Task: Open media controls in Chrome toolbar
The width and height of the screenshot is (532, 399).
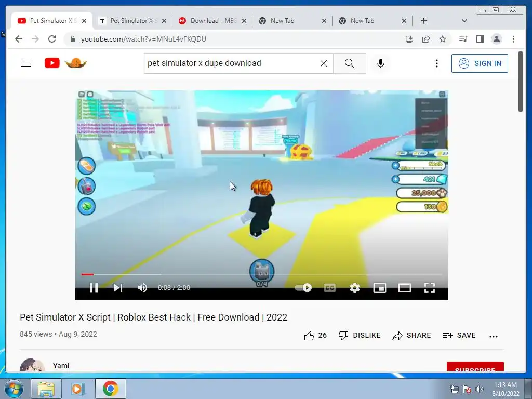Action: (463, 39)
